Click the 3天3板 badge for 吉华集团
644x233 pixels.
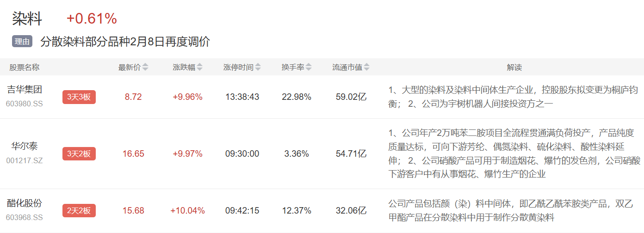(79, 97)
